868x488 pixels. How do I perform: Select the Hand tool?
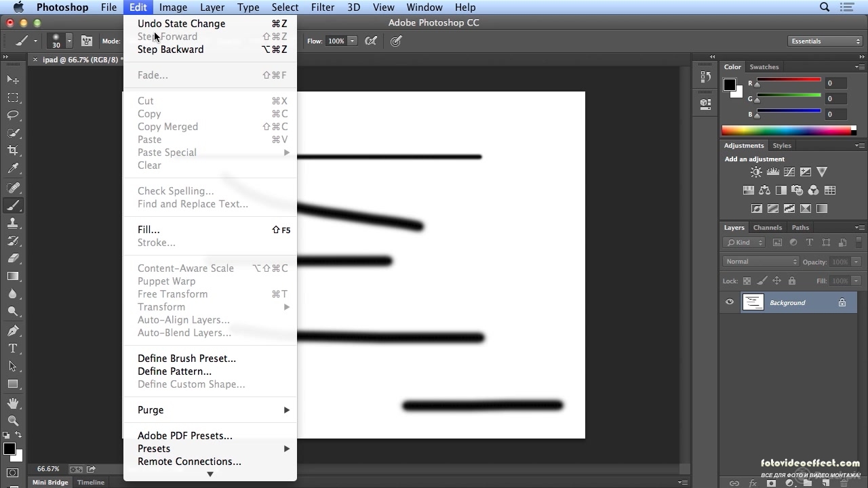tap(13, 403)
